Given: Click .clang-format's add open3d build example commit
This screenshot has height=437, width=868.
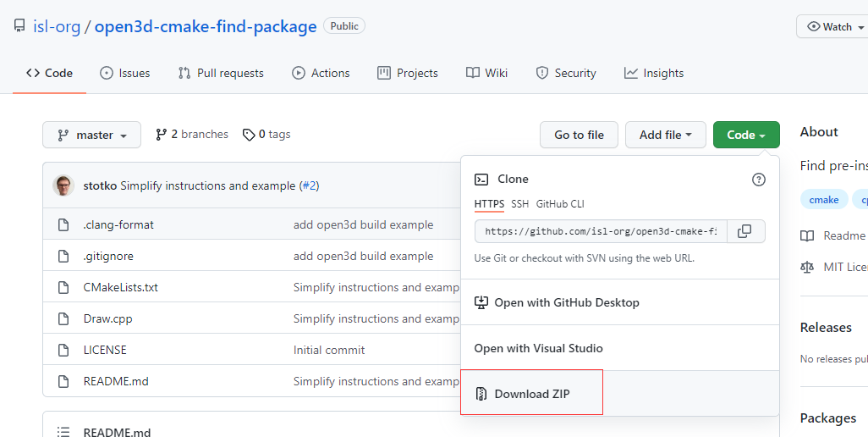Looking at the screenshot, I should pos(363,225).
